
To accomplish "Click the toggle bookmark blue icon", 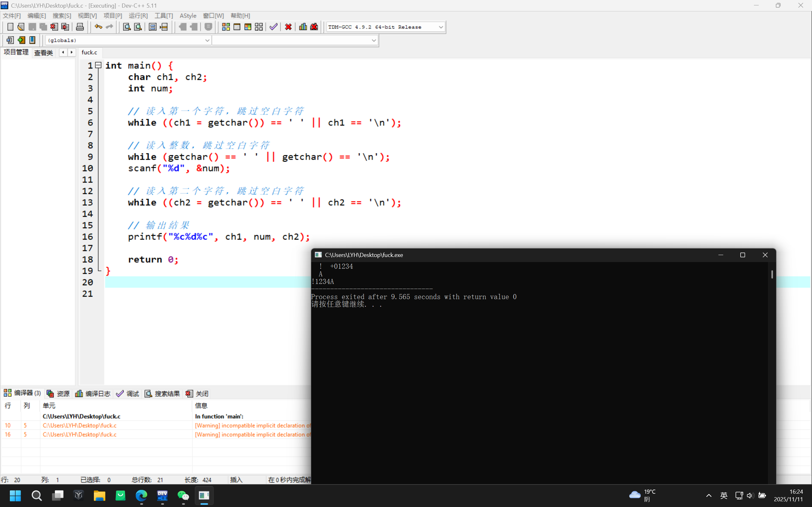I will pos(32,40).
